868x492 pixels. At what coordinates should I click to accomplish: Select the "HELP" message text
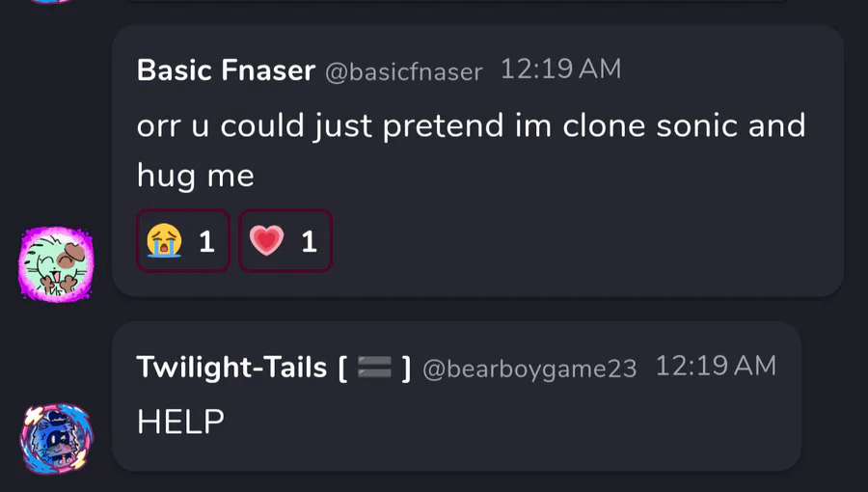point(180,422)
